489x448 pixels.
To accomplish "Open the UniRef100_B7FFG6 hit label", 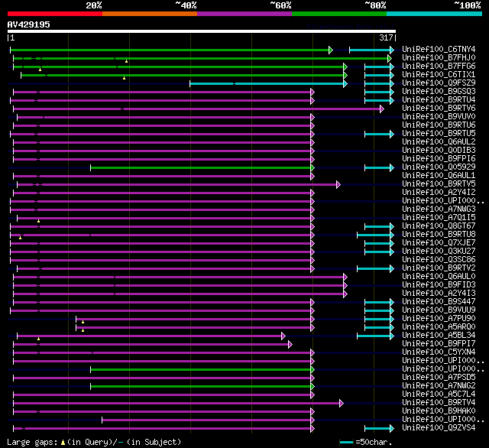I will [x=439, y=67].
